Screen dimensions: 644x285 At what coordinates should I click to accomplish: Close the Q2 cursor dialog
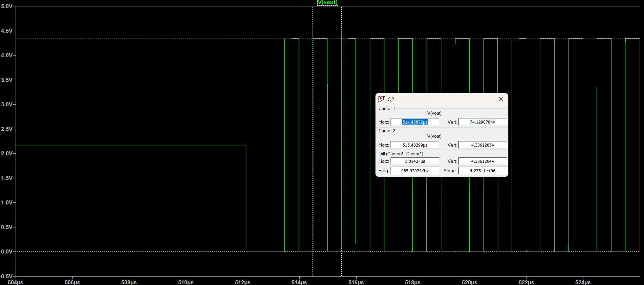click(501, 99)
